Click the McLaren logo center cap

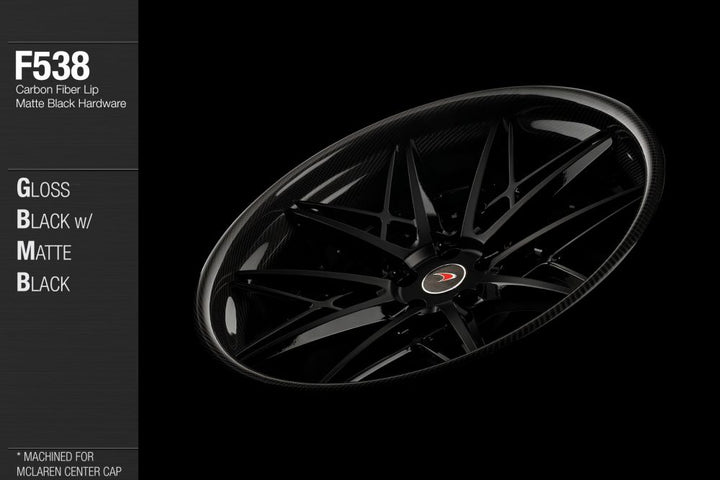click(444, 278)
